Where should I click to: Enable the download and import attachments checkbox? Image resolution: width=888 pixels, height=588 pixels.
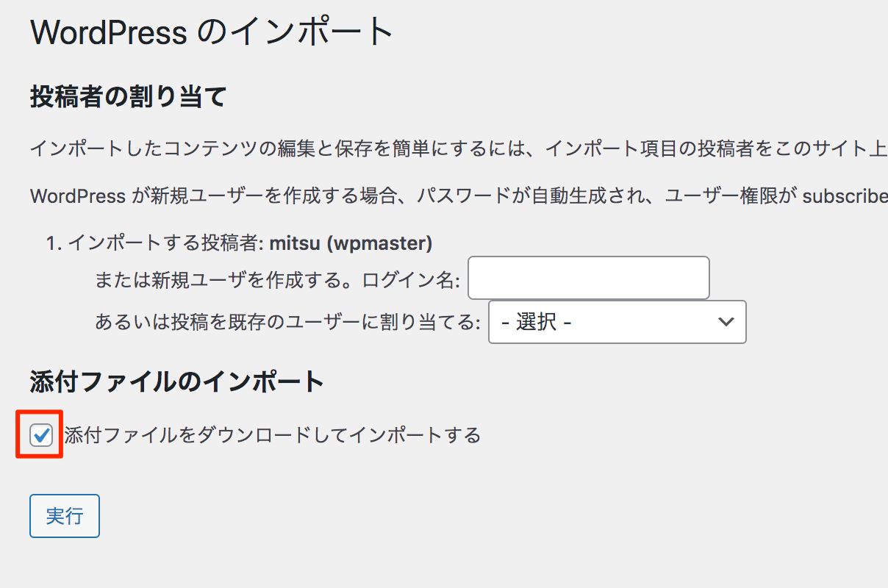coord(39,434)
